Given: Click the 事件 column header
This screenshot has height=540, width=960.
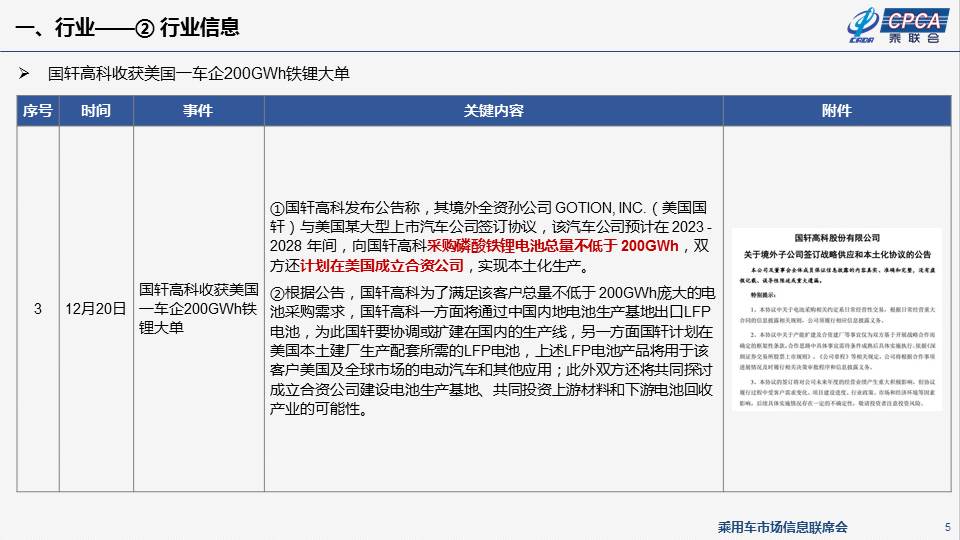Looking at the screenshot, I should click(198, 111).
